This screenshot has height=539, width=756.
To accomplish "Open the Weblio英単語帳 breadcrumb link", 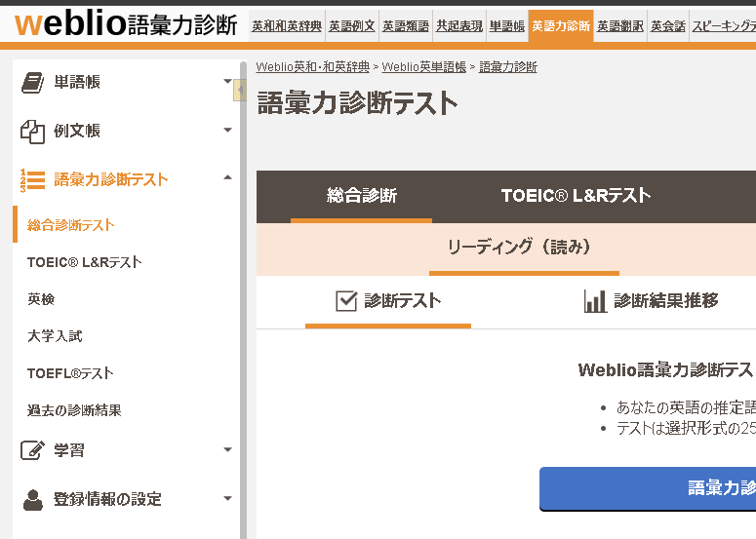I will (423, 67).
